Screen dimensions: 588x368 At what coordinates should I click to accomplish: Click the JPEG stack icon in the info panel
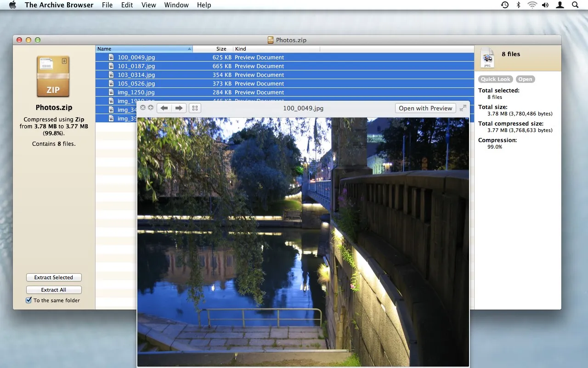487,57
